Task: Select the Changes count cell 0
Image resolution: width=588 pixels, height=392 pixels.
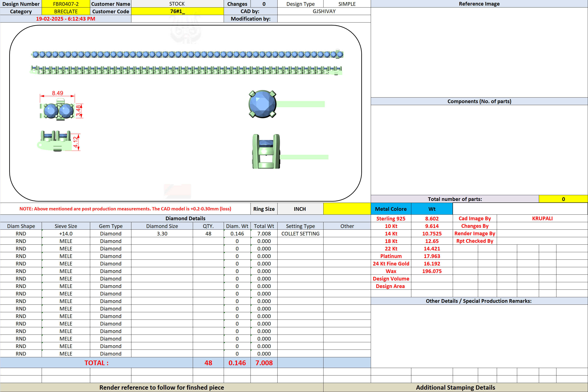Action: pos(264,4)
